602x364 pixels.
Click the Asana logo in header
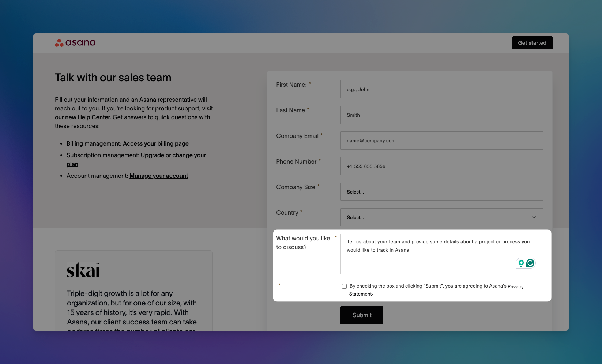tap(75, 43)
